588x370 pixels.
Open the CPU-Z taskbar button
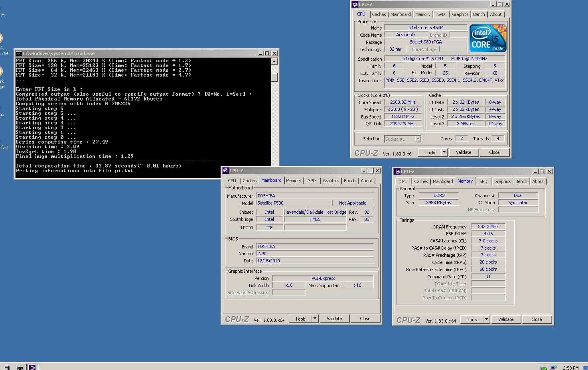coord(33,367)
